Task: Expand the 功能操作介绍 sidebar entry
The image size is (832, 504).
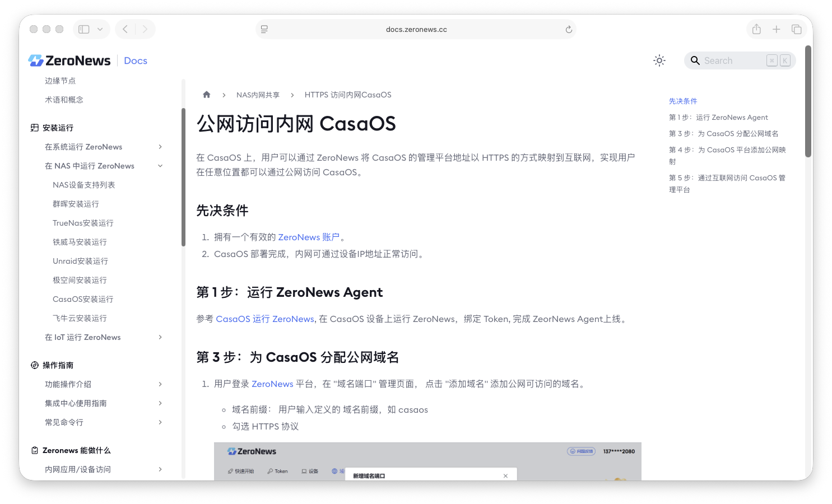Action: (x=160, y=384)
